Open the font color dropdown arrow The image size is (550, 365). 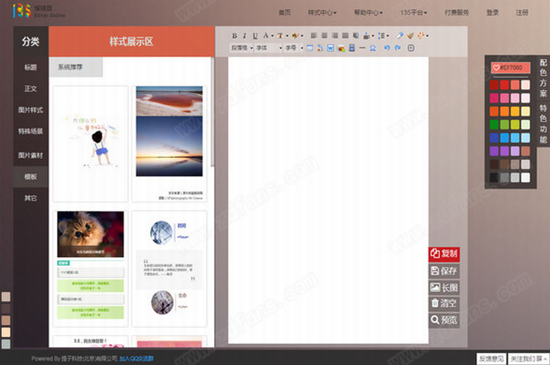pos(272,36)
